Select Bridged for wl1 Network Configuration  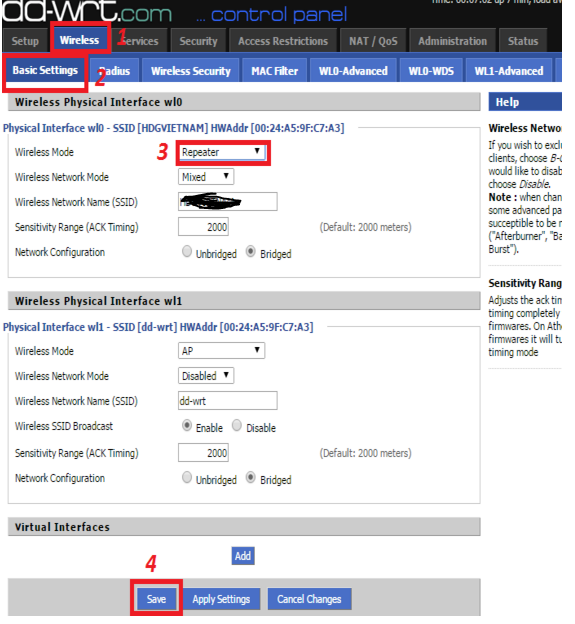251,478
